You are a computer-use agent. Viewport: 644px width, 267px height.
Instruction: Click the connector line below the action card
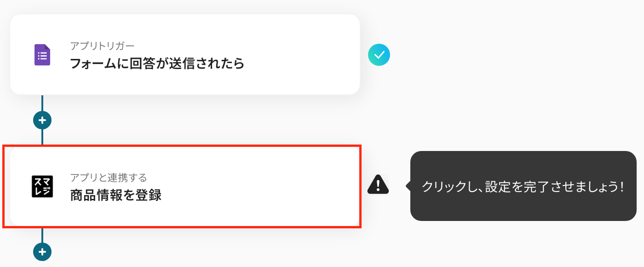(42, 235)
